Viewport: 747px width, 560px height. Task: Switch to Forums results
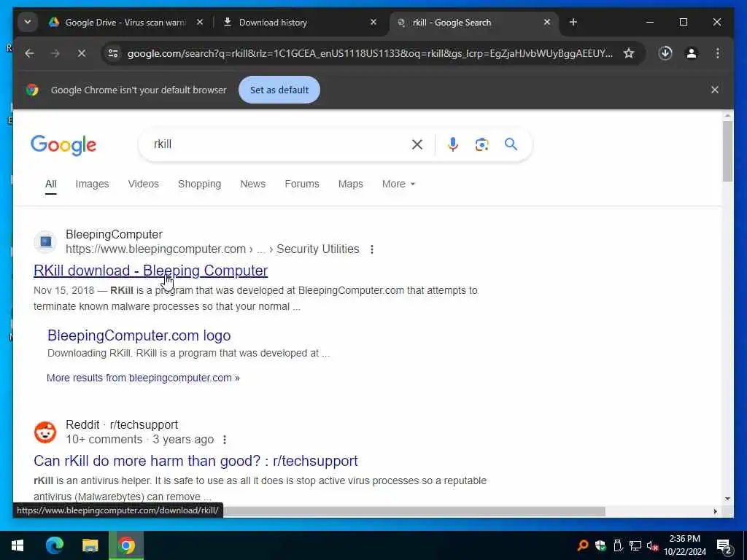point(302,184)
